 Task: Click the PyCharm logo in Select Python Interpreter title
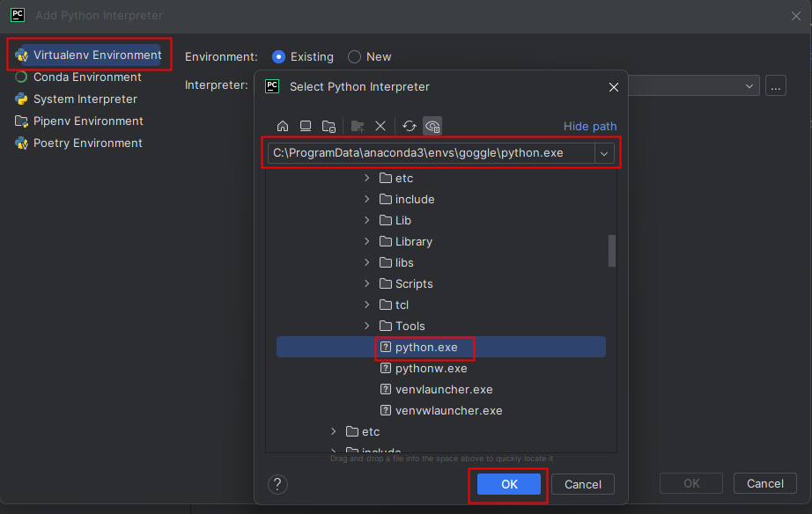pos(272,86)
